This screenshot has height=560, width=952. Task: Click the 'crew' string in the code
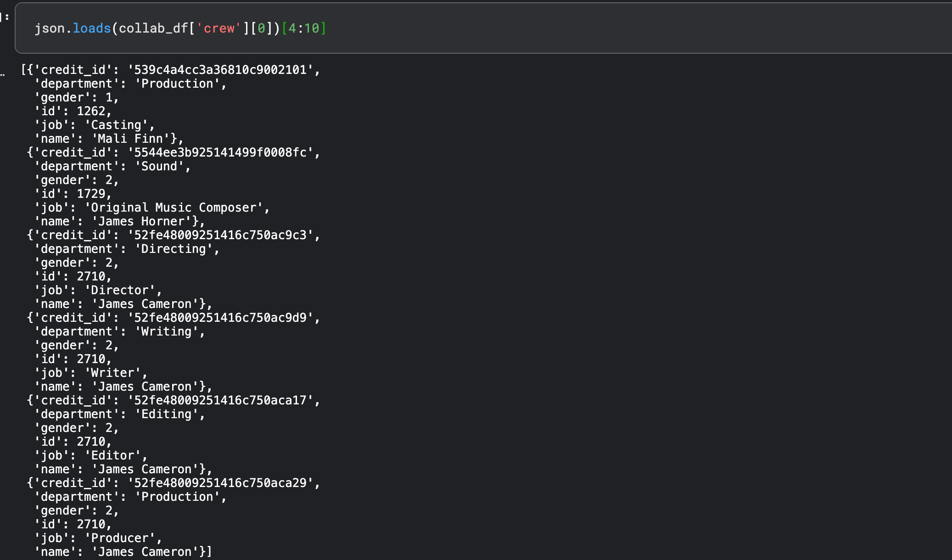[x=219, y=28]
